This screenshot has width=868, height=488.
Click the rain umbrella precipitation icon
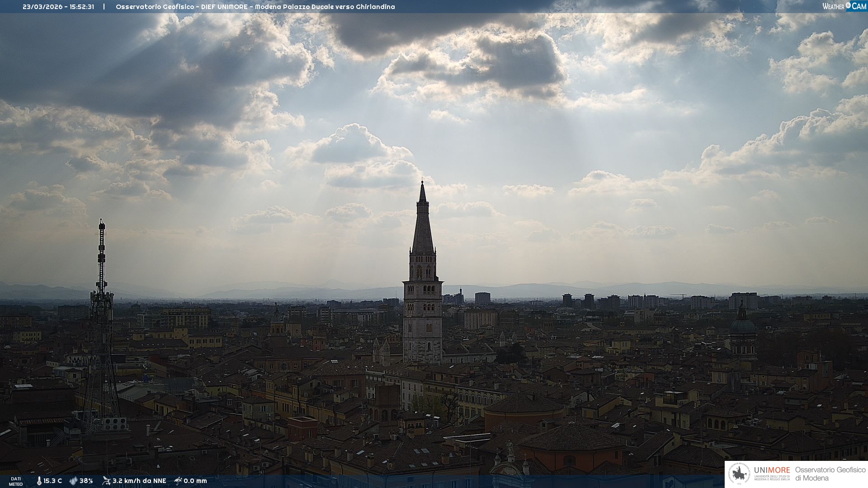[x=178, y=481]
